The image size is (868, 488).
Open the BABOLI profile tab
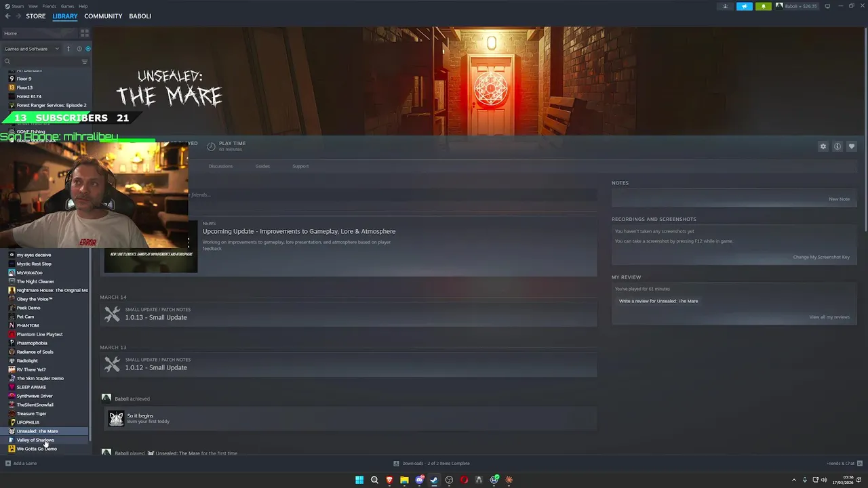(x=140, y=16)
